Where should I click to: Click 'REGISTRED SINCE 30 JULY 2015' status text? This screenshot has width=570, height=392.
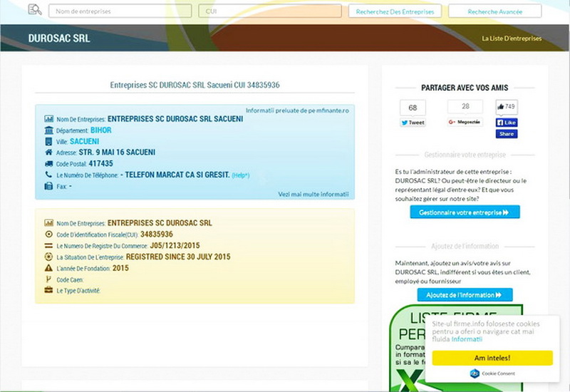178,257
